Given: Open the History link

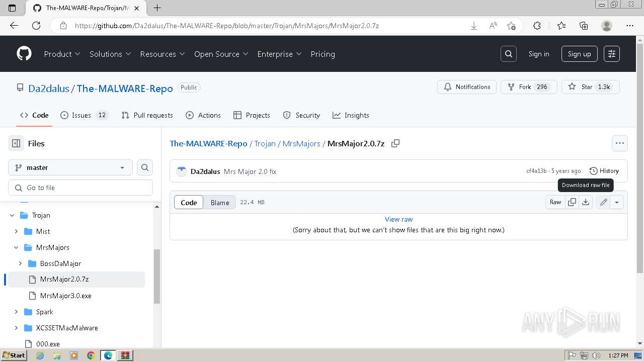Looking at the screenshot, I should [604, 171].
